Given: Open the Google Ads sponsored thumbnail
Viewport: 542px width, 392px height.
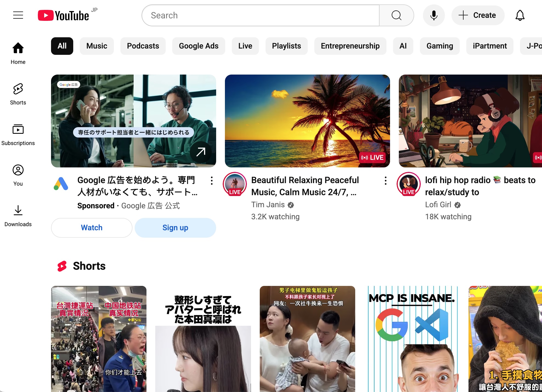Looking at the screenshot, I should [134, 121].
